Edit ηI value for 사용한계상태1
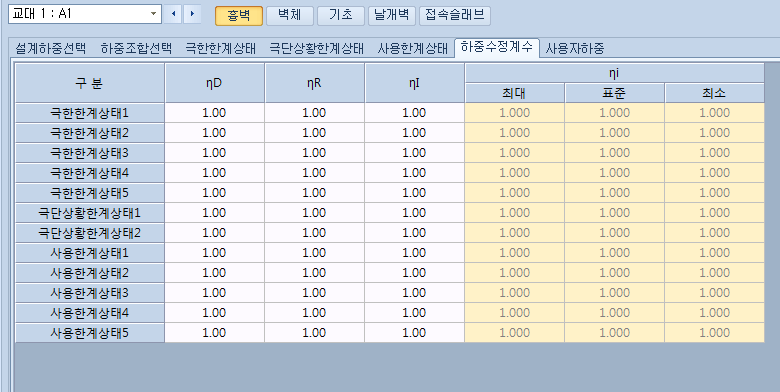Screen dimensions: 780x392 (414, 253)
